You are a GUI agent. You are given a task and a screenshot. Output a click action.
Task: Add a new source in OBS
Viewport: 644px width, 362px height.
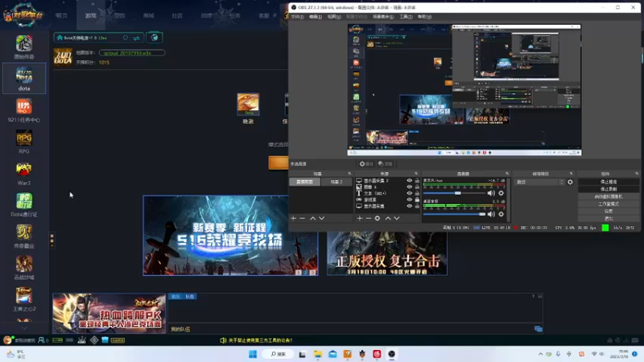359,218
